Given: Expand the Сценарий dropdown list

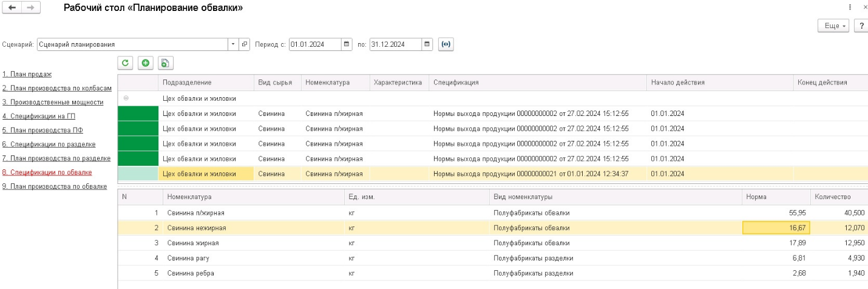Looking at the screenshot, I should pyautogui.click(x=234, y=44).
